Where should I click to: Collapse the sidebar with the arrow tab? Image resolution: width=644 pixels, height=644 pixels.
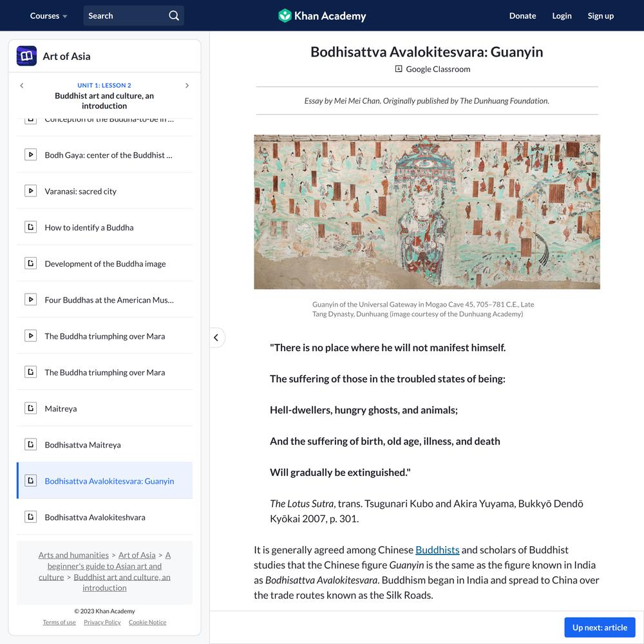(x=216, y=337)
